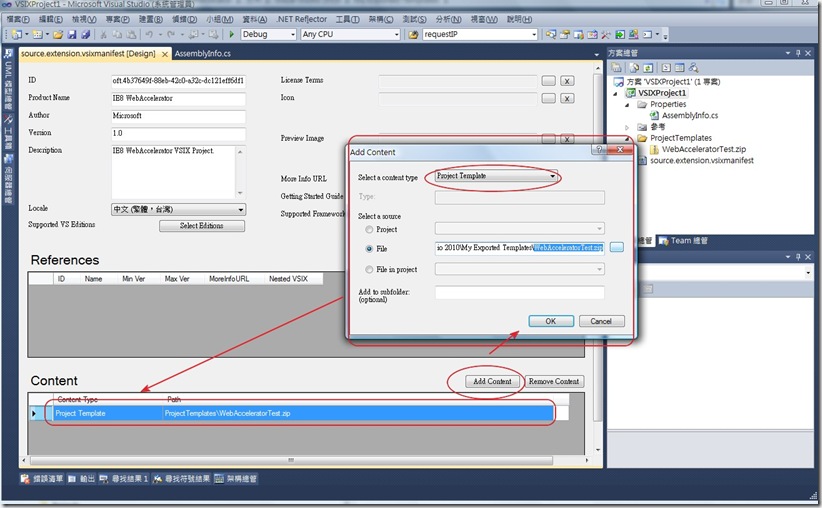Click View Class Diagram icon in Solution Explorer
The width and height of the screenshot is (822, 508).
694,68
